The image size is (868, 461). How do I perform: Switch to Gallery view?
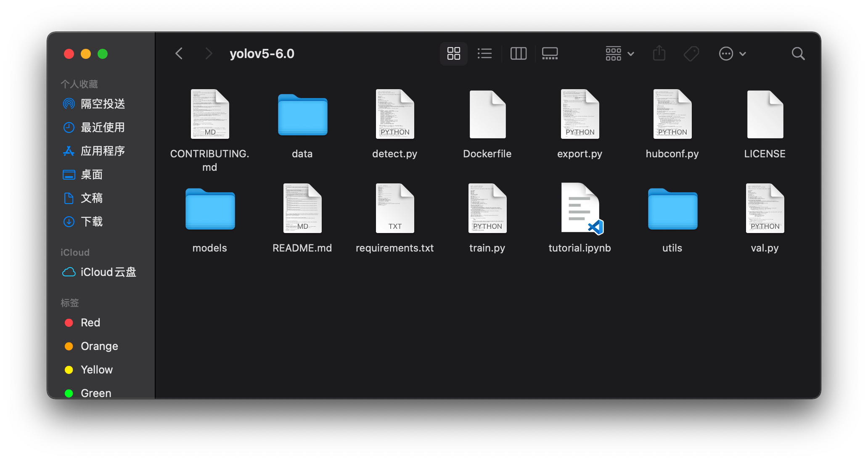[549, 53]
